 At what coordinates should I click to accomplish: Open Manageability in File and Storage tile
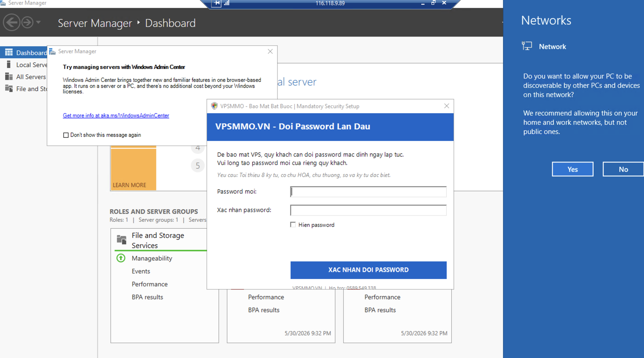pyautogui.click(x=152, y=258)
